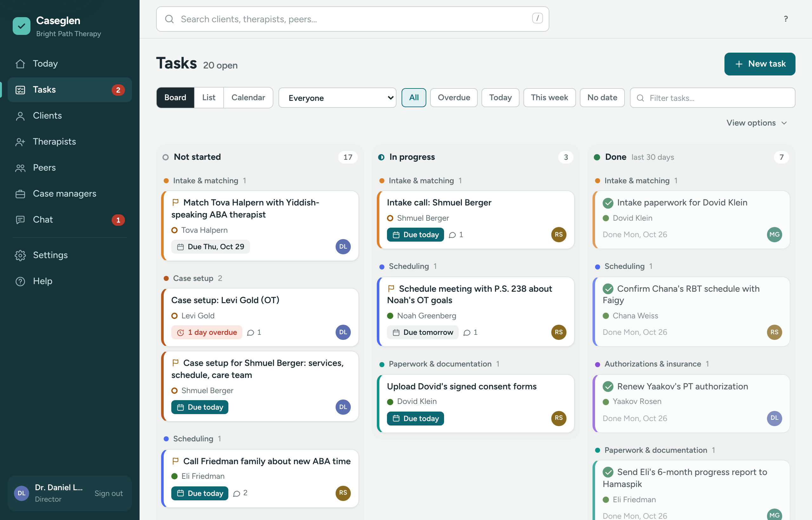Switch to the Calendar view tab

pyautogui.click(x=248, y=98)
